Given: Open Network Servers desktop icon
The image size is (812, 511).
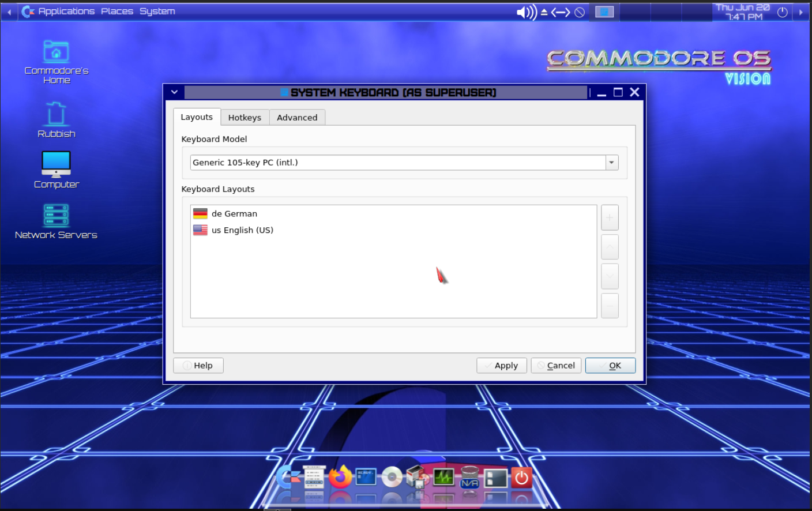Looking at the screenshot, I should pos(57,221).
